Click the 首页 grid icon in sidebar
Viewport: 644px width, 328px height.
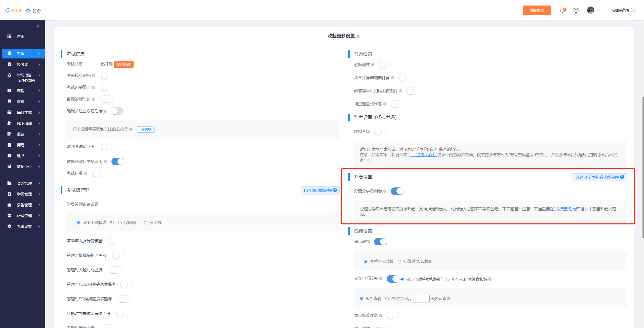click(x=9, y=37)
